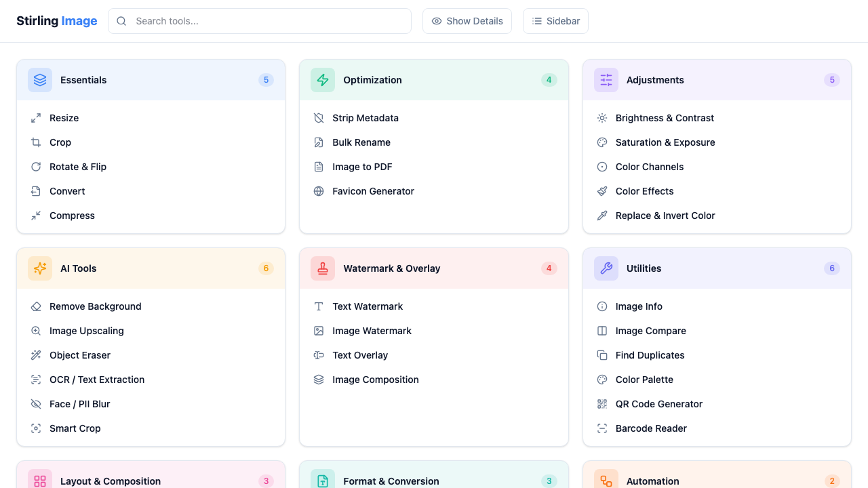Click the Barcode Reader icon

602,428
